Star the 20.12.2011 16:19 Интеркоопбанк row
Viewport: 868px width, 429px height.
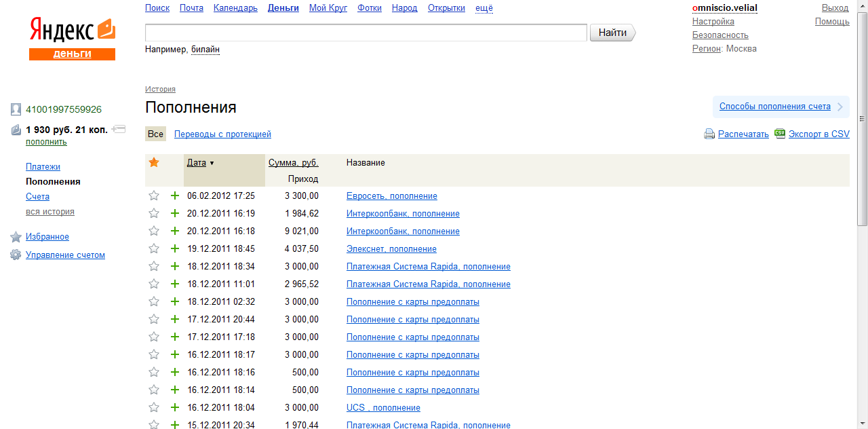(x=154, y=213)
